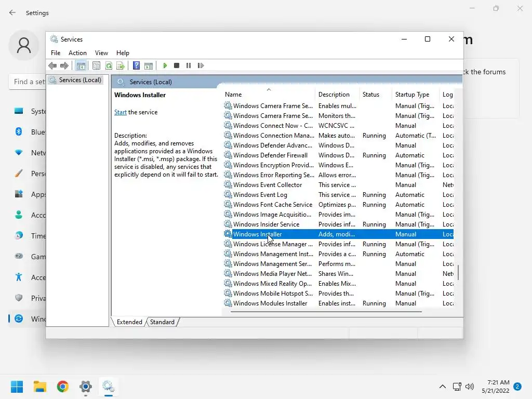Click the Restart Service toolbar button

point(201,65)
